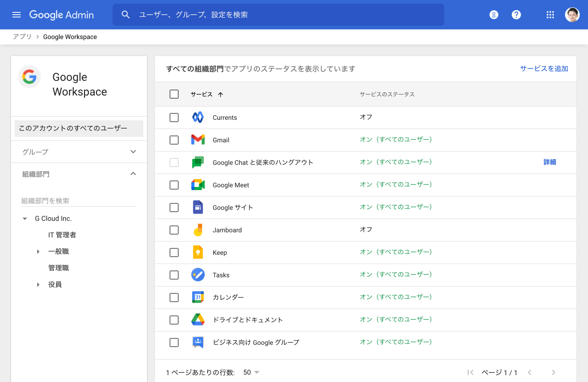Click the Google Workspace breadcrumb
Image resolution: width=588 pixels, height=382 pixels.
click(70, 37)
